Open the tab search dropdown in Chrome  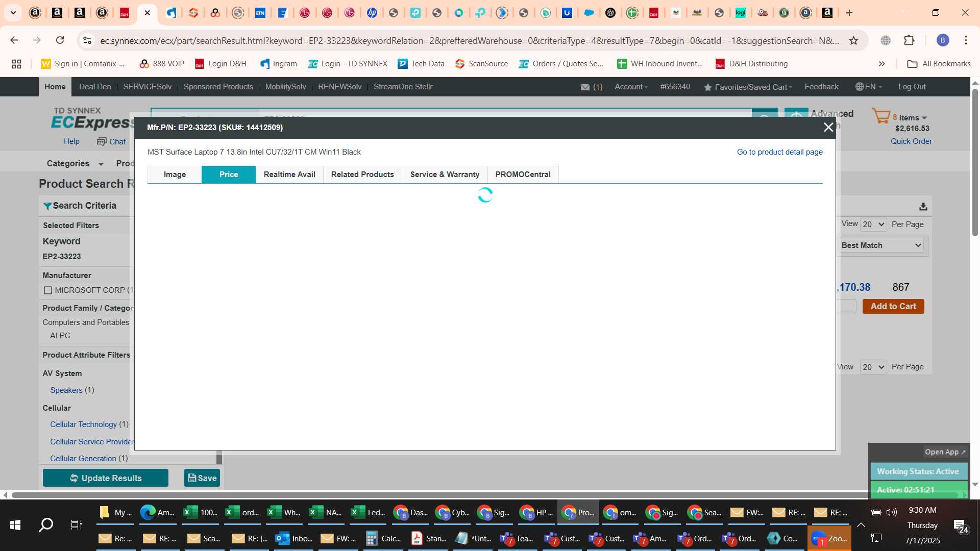[x=13, y=13]
